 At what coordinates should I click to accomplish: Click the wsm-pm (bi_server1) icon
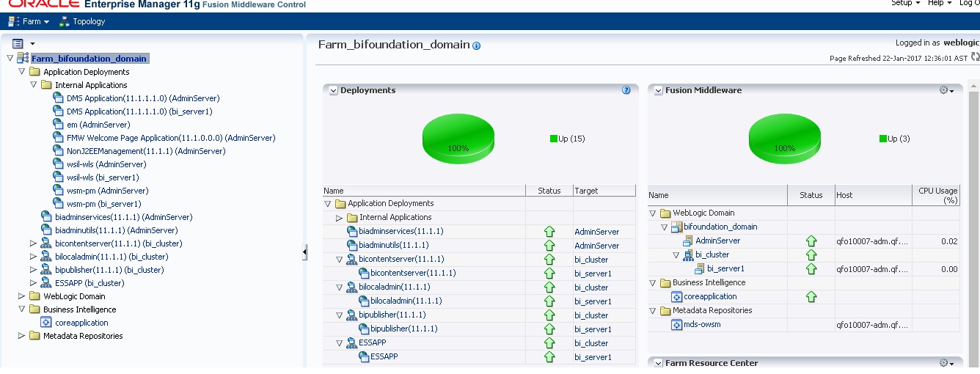[x=59, y=204]
